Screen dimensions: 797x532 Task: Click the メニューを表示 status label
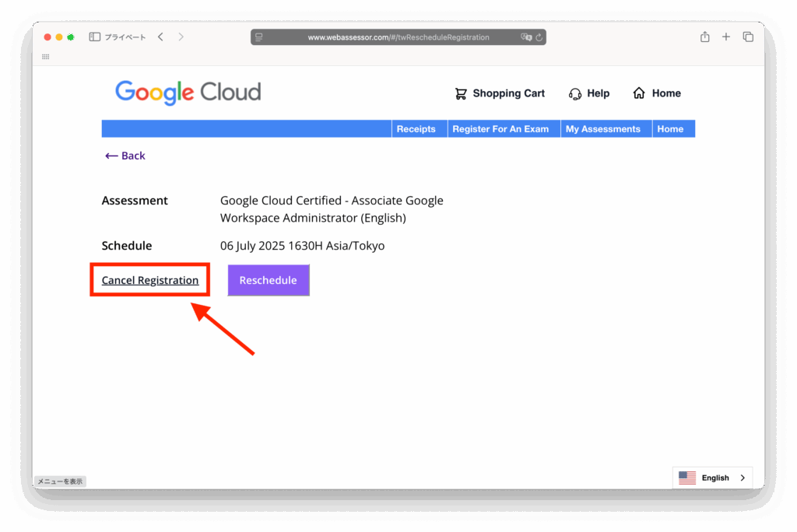click(x=60, y=481)
